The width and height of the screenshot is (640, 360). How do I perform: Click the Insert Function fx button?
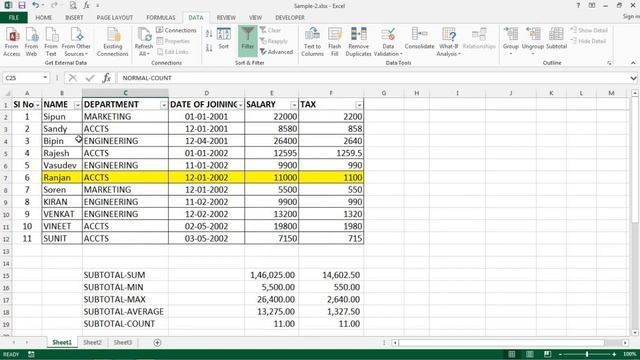[x=107, y=78]
